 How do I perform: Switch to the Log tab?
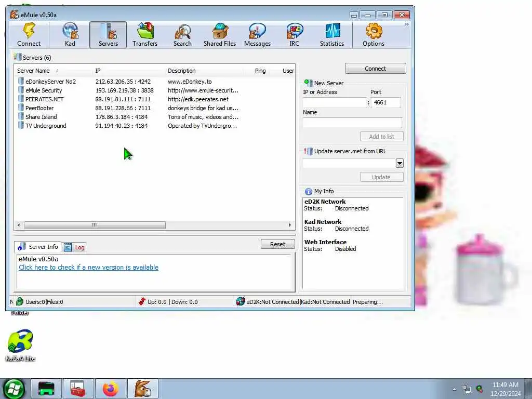74,247
